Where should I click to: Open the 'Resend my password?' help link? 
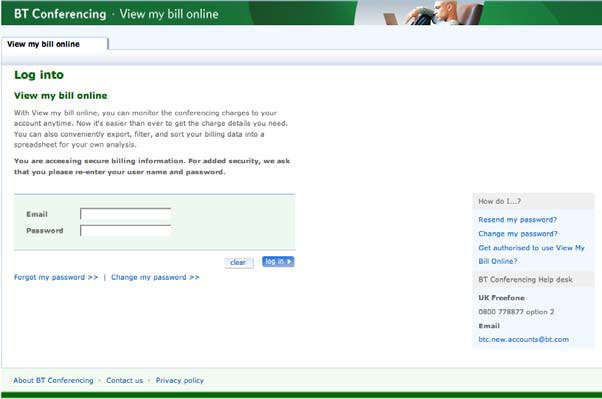pos(518,220)
